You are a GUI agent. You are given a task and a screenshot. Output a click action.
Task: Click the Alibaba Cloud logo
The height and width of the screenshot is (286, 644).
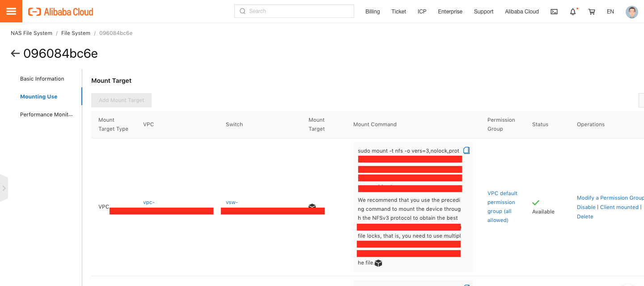click(61, 12)
